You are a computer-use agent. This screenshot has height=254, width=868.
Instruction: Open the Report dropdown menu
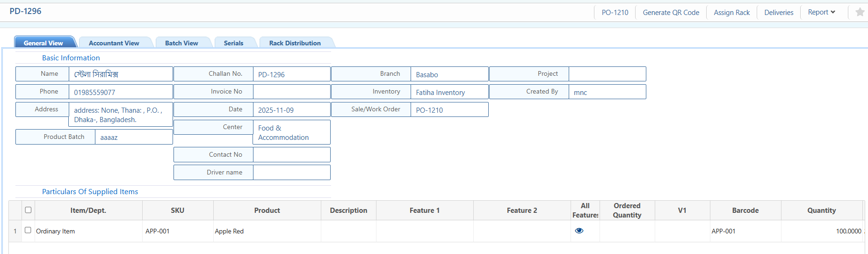click(x=821, y=12)
